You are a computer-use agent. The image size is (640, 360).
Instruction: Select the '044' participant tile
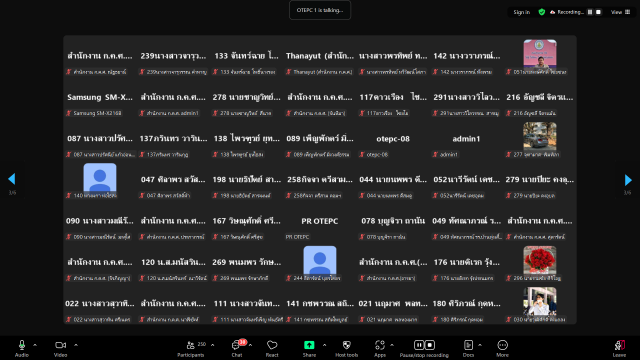393,181
